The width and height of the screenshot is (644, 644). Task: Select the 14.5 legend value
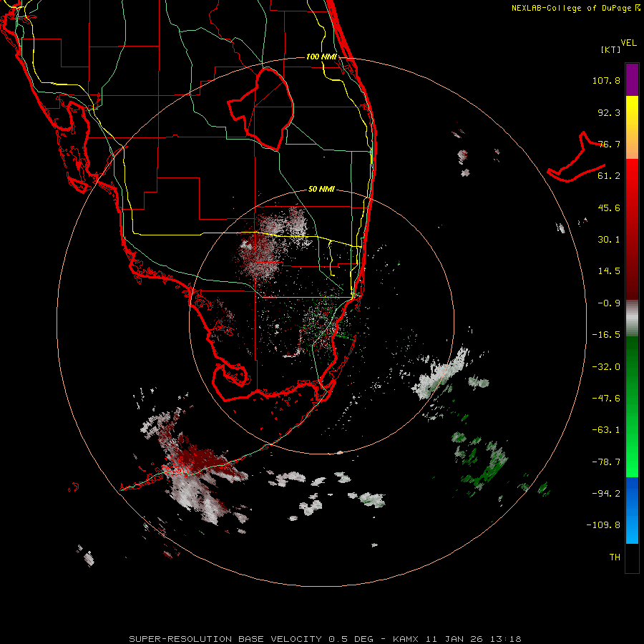pyautogui.click(x=609, y=271)
